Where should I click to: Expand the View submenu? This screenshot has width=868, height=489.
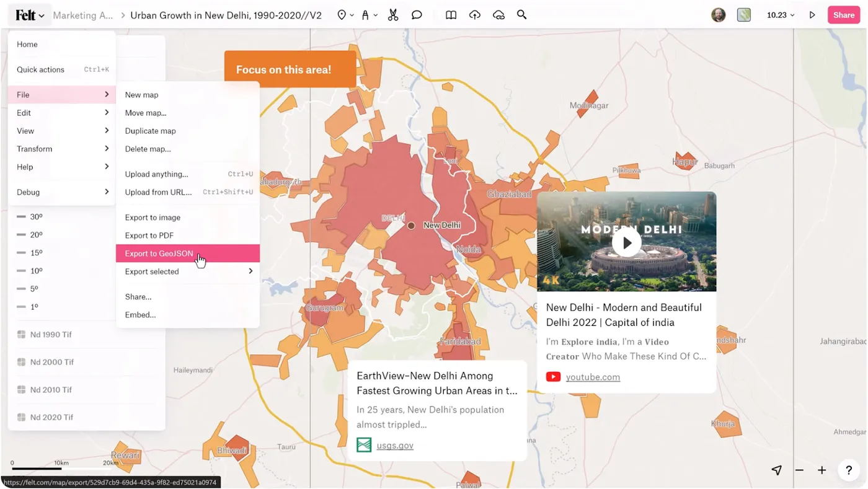point(62,131)
